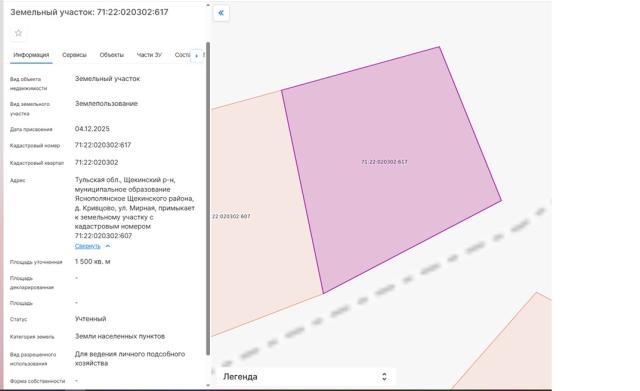The height and width of the screenshot is (391, 640).
Task: Add the land plot to favorites (star)
Action: click(x=18, y=33)
